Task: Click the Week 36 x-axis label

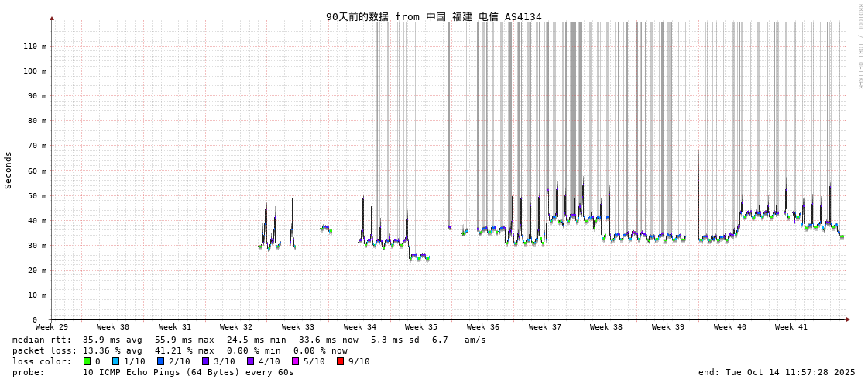Action: [483, 327]
